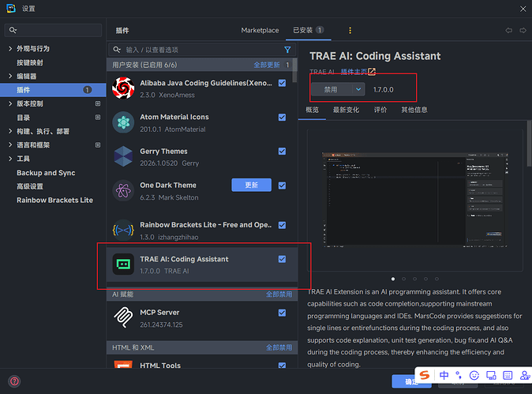Select 高级设置 settings item

pyautogui.click(x=30, y=186)
